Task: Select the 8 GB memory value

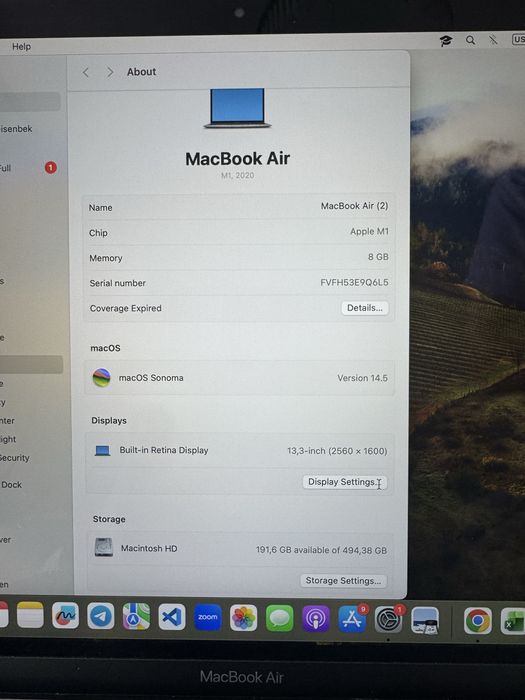Action: point(378,257)
